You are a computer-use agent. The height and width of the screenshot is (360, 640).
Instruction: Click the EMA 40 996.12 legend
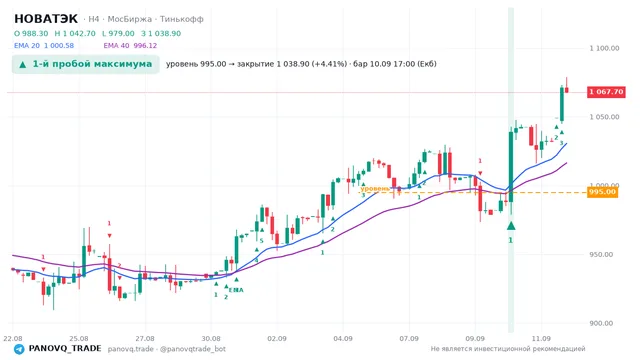pos(130,46)
